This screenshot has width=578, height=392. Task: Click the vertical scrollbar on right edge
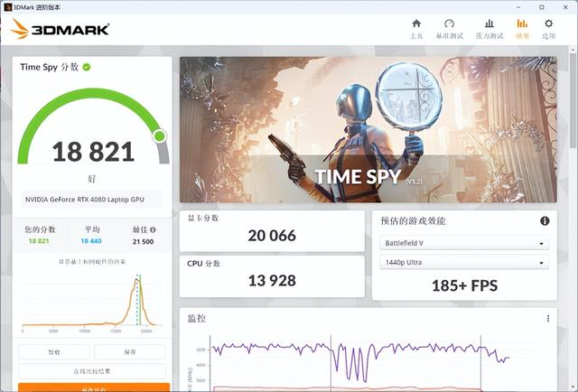pos(573,99)
